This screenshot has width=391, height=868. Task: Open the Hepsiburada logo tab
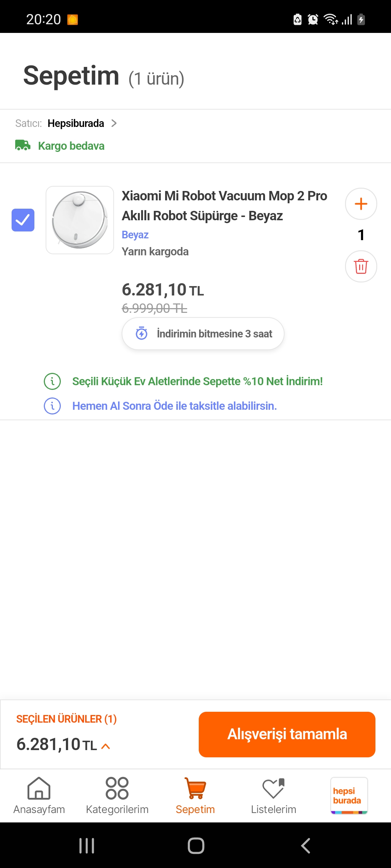click(x=349, y=796)
